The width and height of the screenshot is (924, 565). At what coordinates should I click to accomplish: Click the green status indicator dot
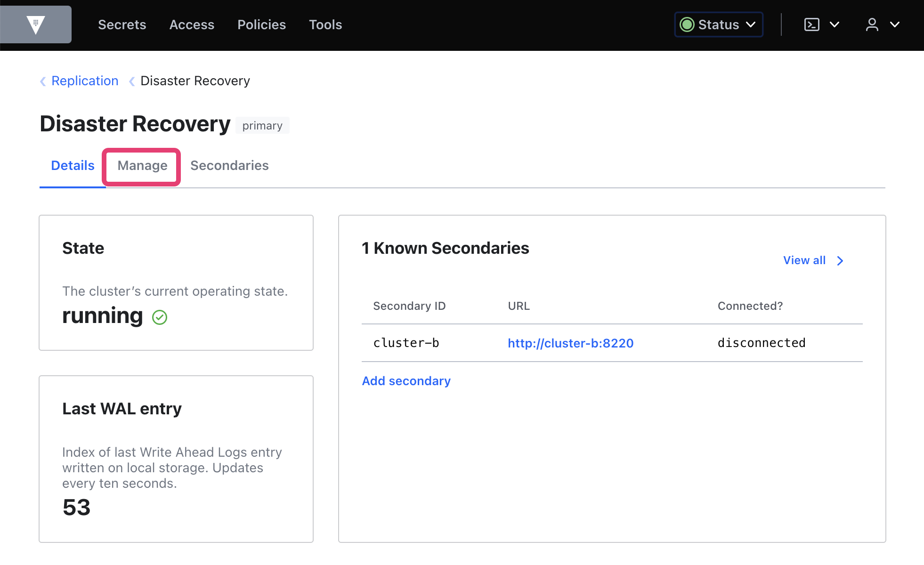[x=687, y=24]
